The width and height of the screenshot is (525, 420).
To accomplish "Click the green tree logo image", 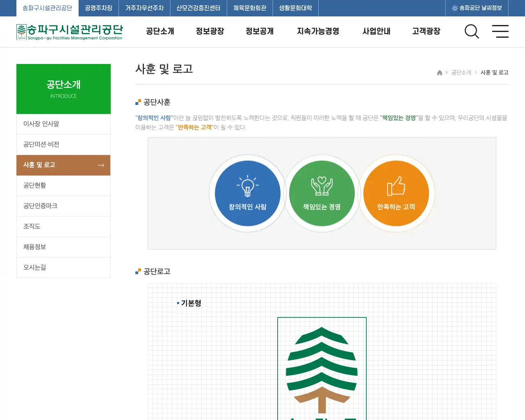I will coord(322,368).
